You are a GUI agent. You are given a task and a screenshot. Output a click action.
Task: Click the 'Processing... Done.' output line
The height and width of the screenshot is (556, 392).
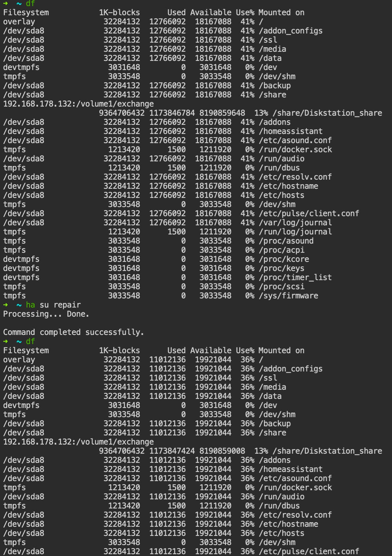pos(46,314)
